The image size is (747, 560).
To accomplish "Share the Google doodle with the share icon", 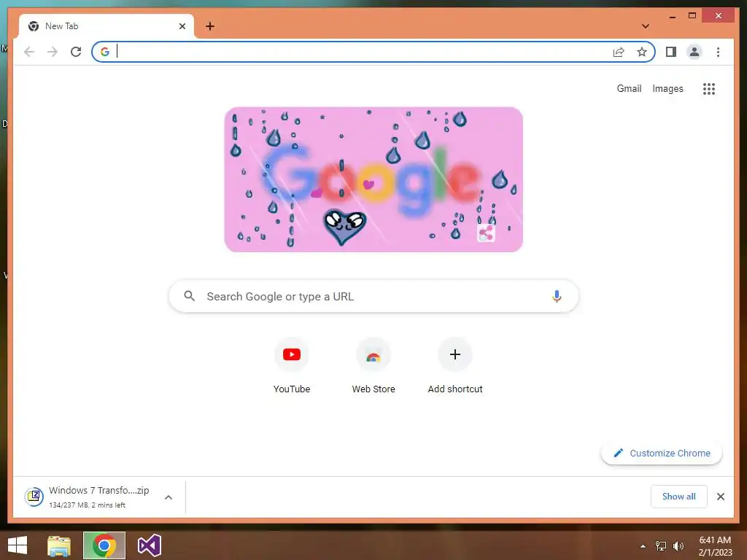I will pyautogui.click(x=486, y=233).
